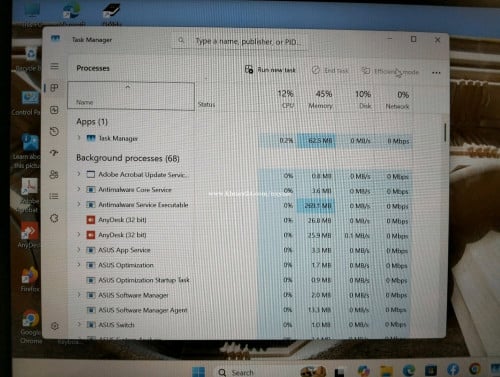500x377 pixels.
Task: Open Copilot from the taskbar
Action: pos(364,370)
